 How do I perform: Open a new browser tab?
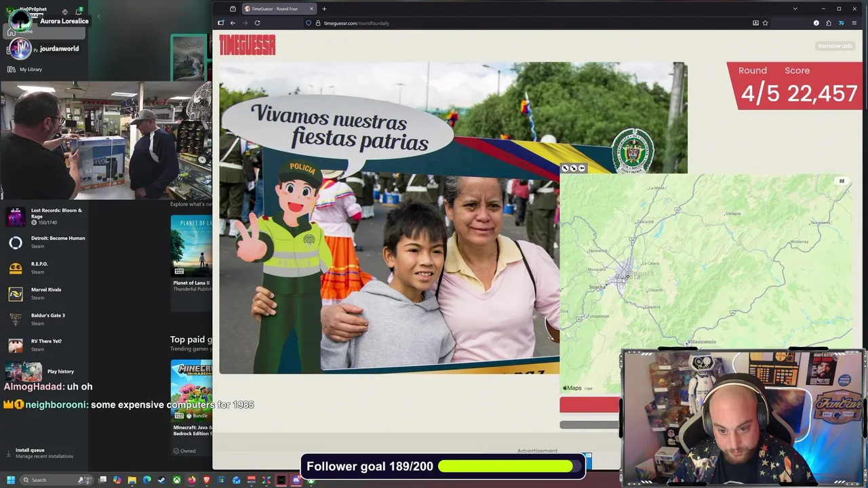click(324, 9)
